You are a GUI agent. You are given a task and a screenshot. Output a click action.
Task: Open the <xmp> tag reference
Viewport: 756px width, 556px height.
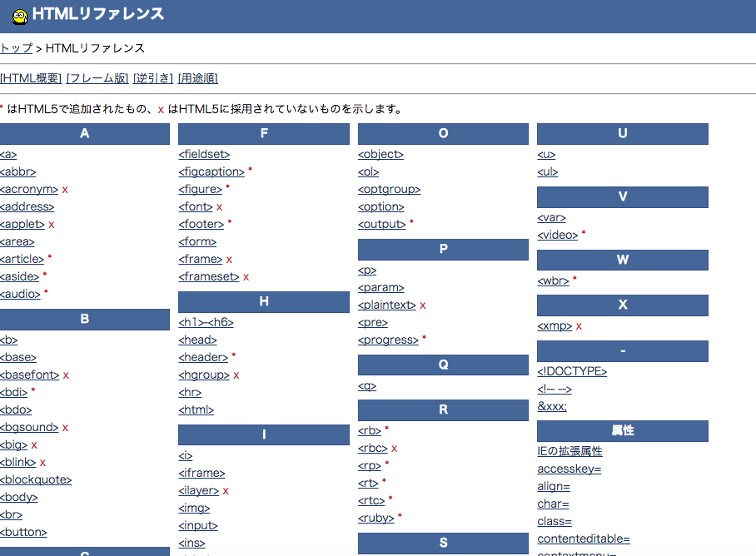click(555, 326)
